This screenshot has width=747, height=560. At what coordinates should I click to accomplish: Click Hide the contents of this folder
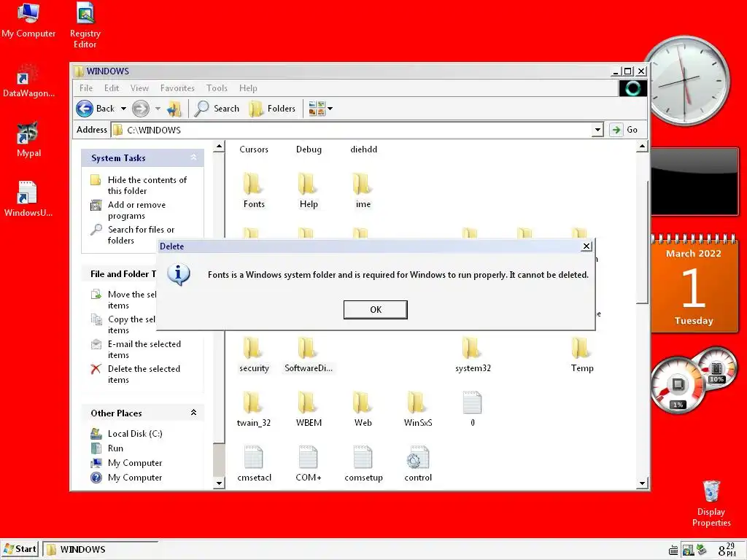[x=147, y=185]
